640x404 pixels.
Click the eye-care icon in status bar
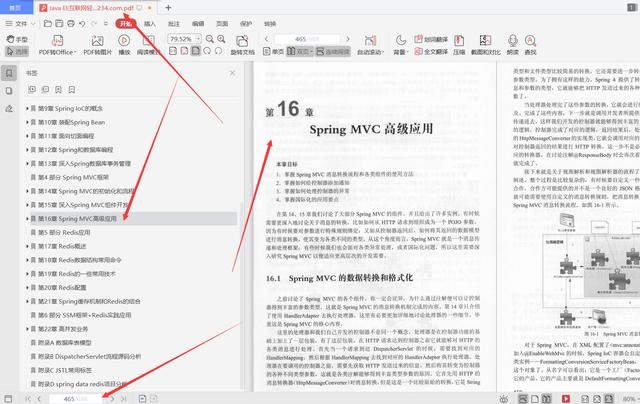coord(504,399)
